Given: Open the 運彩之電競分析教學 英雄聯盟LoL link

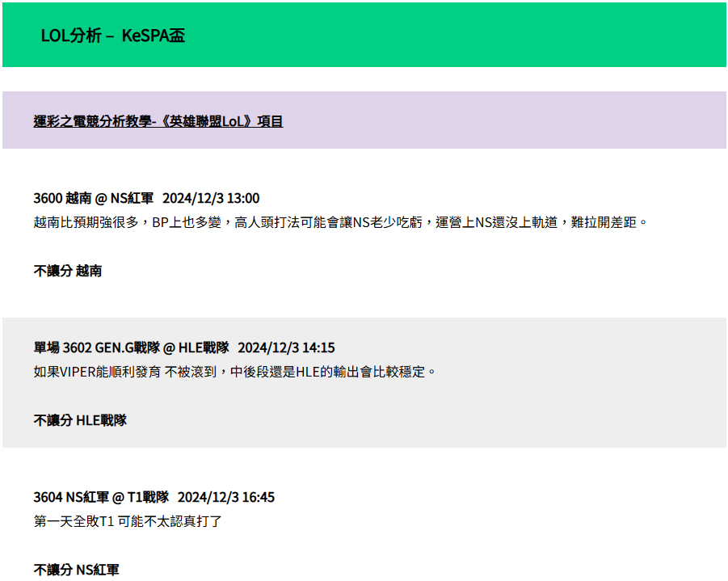Looking at the screenshot, I should click(x=158, y=121).
